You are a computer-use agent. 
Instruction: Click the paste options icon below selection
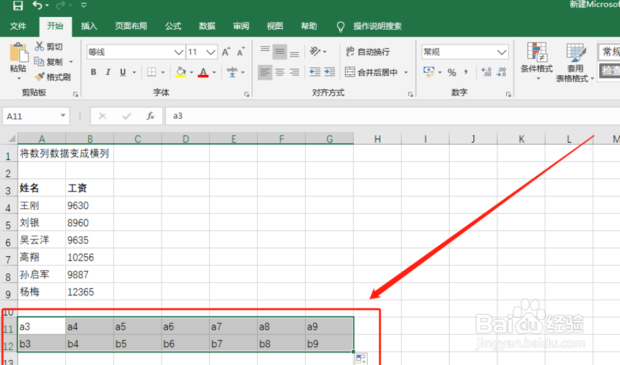361,359
